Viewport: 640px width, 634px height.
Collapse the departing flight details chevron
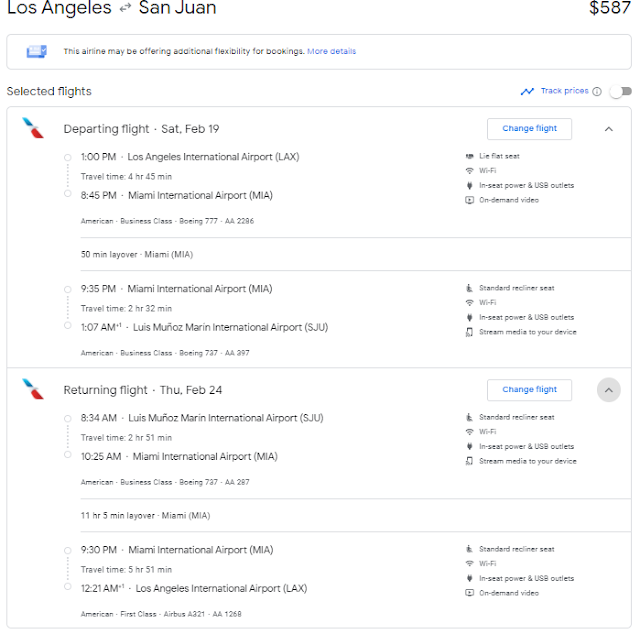point(609,129)
